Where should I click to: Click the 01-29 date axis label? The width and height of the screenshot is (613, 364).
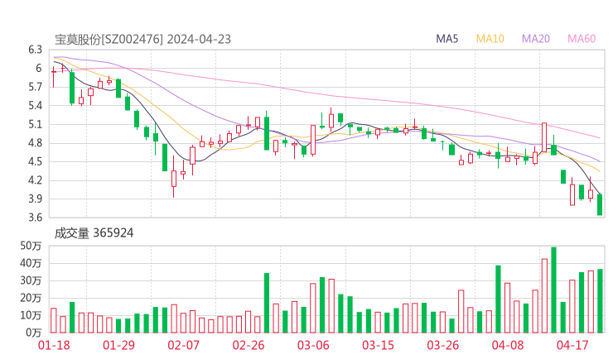coord(118,345)
